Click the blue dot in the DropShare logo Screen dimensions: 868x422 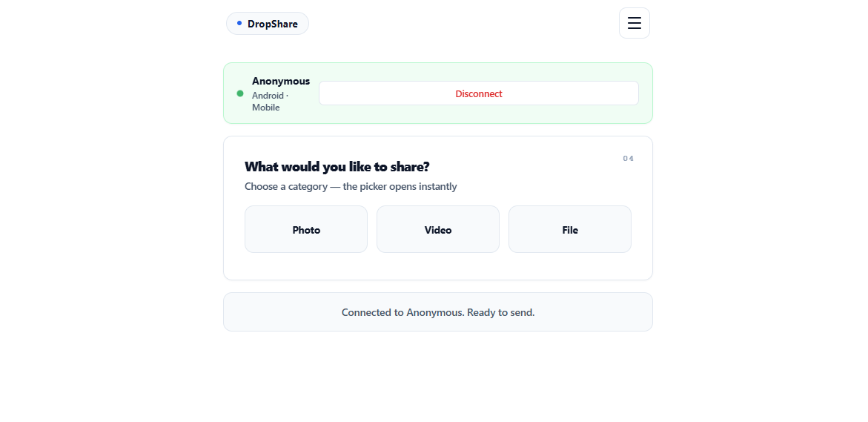tap(239, 23)
